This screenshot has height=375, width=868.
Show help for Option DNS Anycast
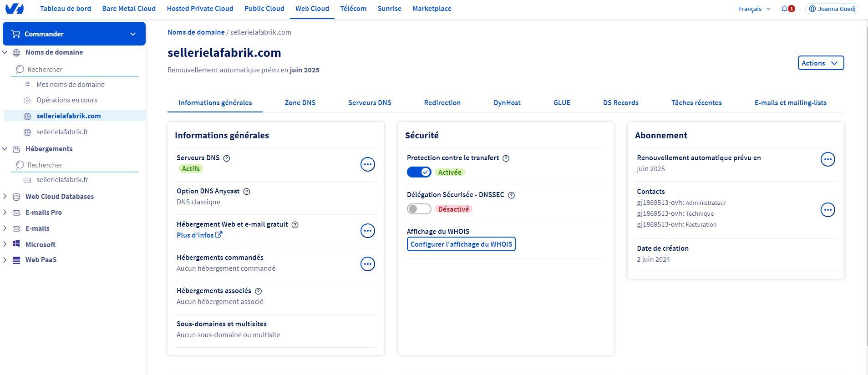tap(247, 192)
